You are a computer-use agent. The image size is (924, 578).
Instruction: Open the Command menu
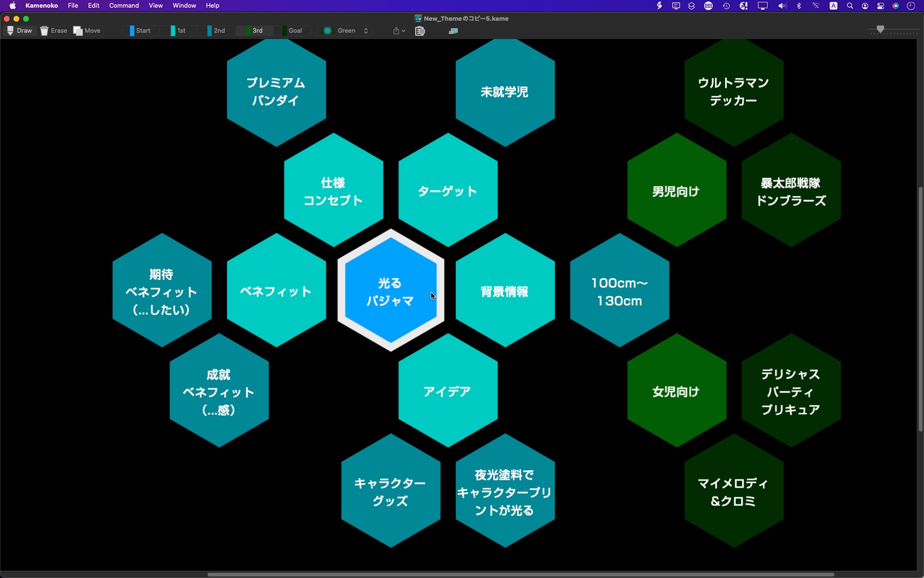[x=123, y=5]
